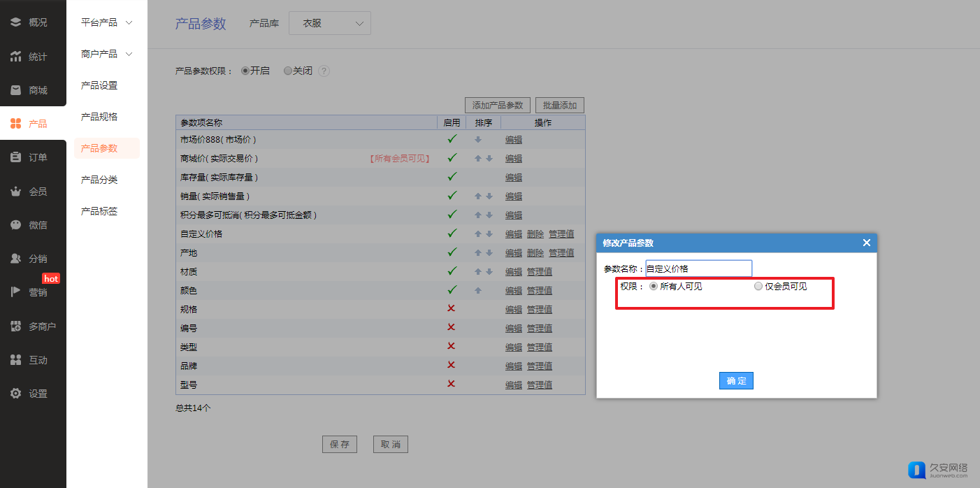
Task: Click the 添加产品参数 button
Action: [497, 106]
